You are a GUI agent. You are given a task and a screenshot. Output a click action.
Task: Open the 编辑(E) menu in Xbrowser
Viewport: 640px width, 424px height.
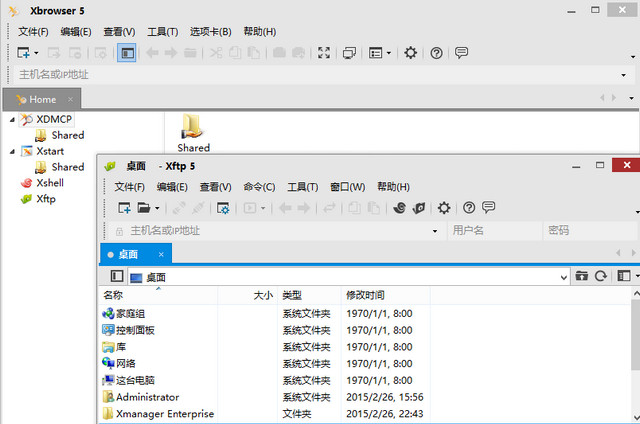76,32
